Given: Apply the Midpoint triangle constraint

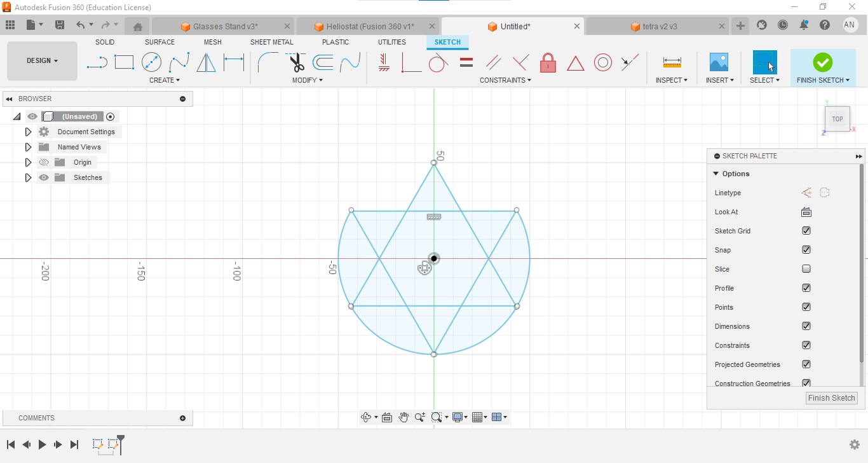Looking at the screenshot, I should 575,63.
